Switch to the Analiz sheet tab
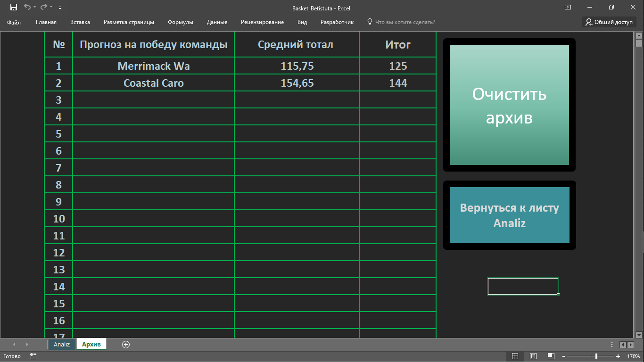This screenshot has width=644, height=362. point(62,344)
